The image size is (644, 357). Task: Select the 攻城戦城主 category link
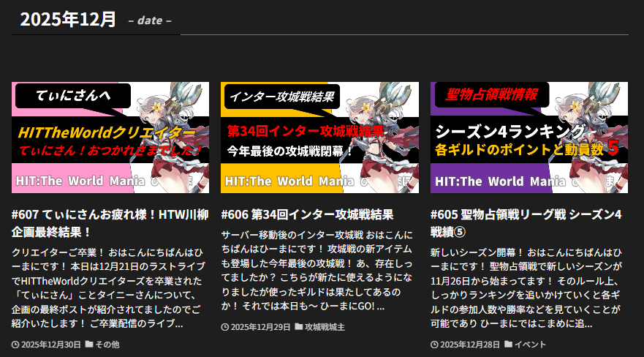pos(325,327)
